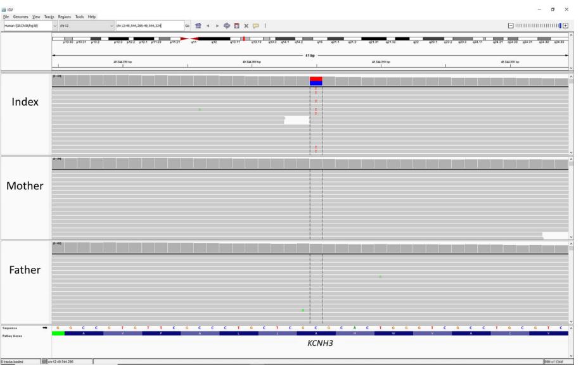Close the IGV window
The image size is (588, 371).
[x=566, y=9]
